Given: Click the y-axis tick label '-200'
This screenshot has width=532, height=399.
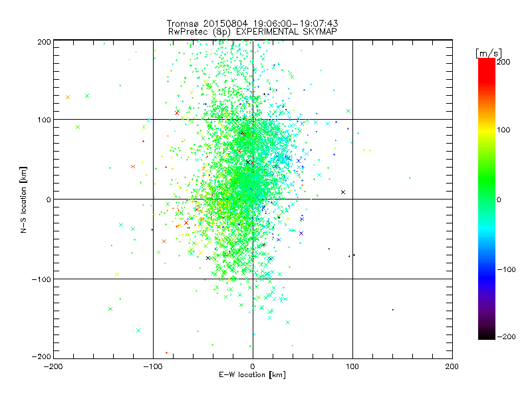Looking at the screenshot, I should [41, 356].
